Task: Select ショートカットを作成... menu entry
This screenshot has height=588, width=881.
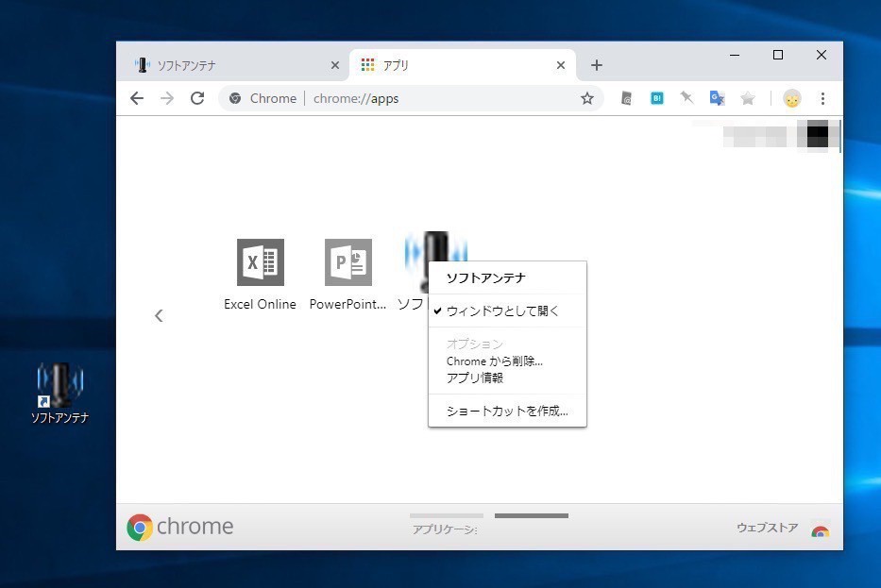Action: (507, 412)
